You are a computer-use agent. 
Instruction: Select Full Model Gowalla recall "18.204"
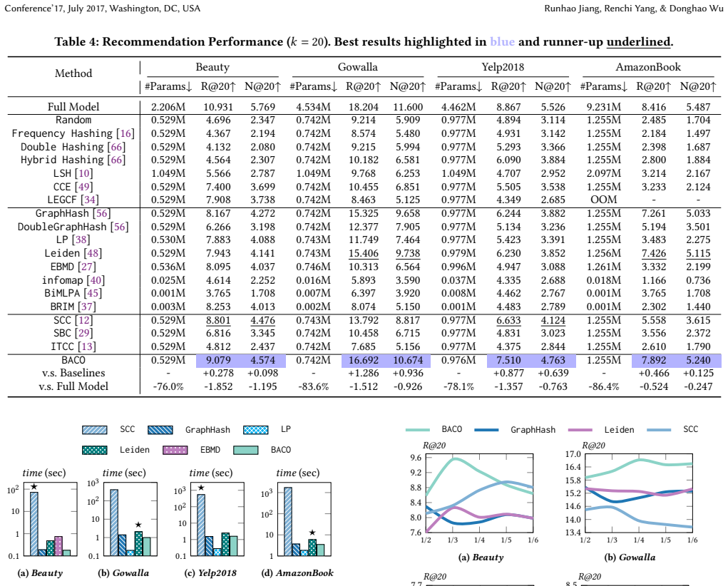click(x=364, y=107)
